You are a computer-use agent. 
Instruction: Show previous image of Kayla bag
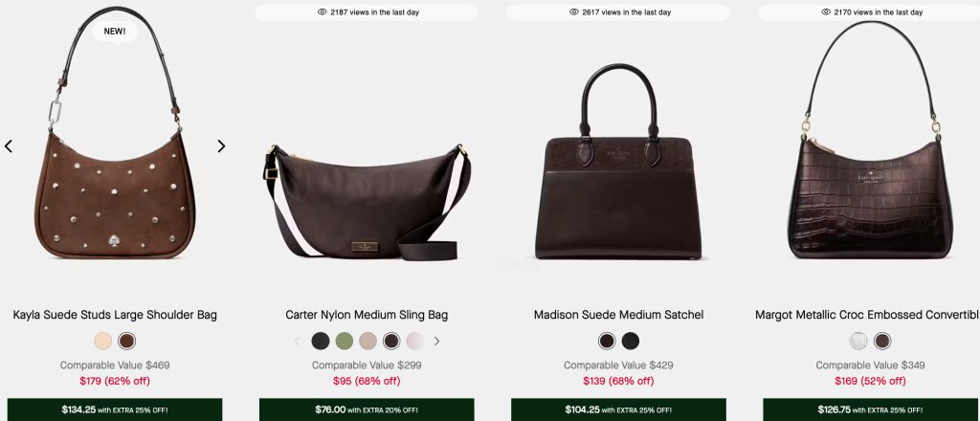(x=8, y=146)
